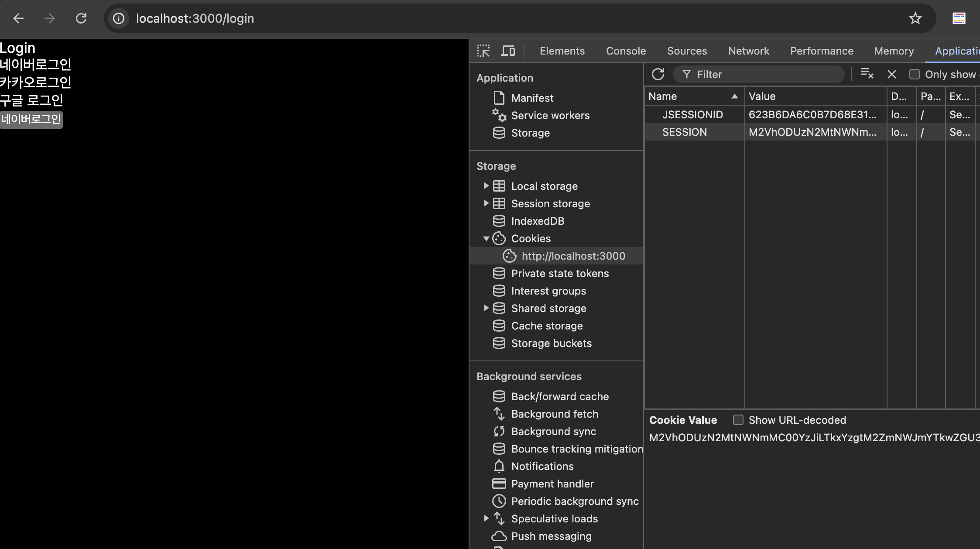Viewport: 980px width, 549px height.
Task: Sort cookies by Name column header
Action: 689,96
